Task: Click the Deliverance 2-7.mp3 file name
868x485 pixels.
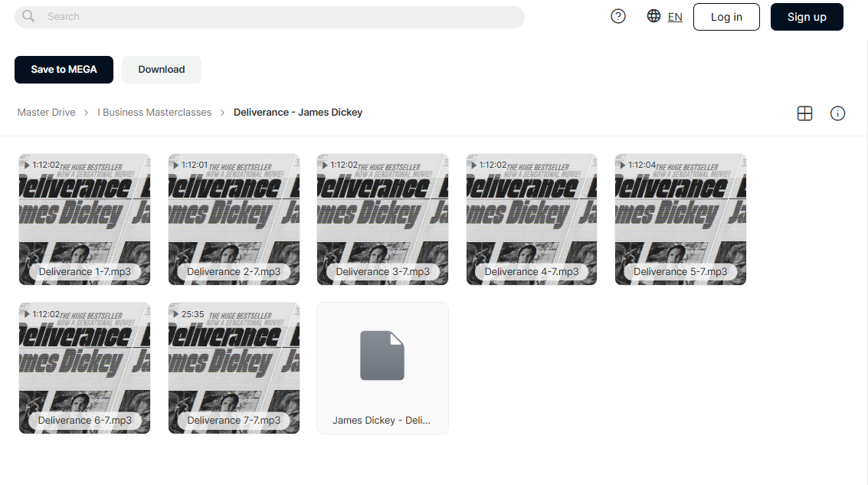Action: pos(234,272)
